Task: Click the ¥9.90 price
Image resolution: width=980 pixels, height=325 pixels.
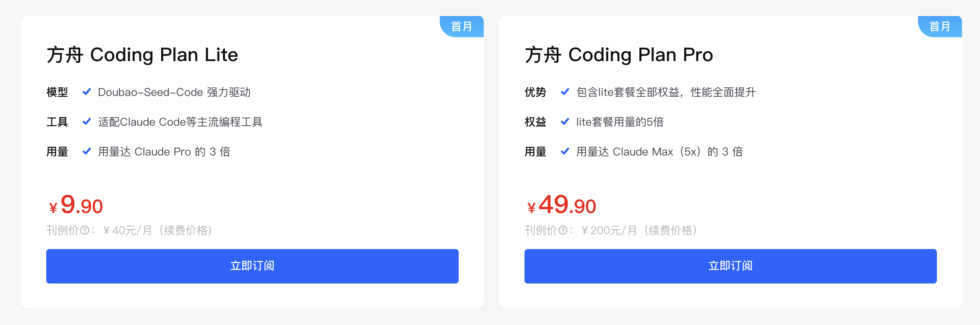Action: [76, 205]
